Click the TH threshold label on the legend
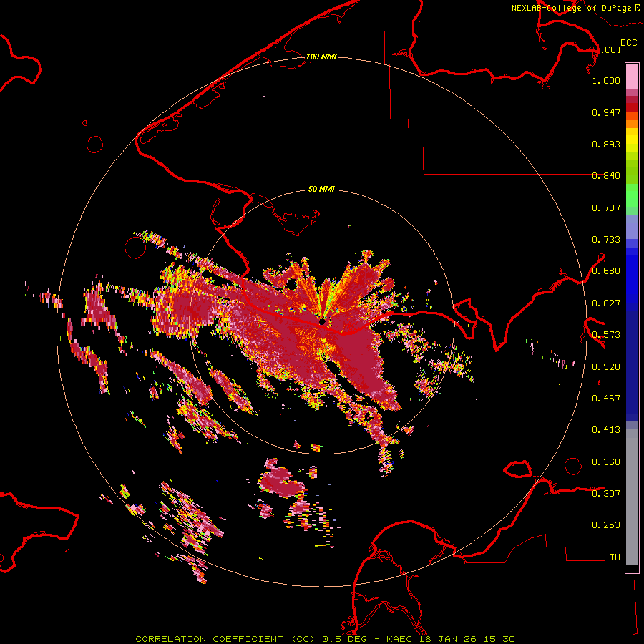This screenshot has width=644, height=644. point(615,557)
